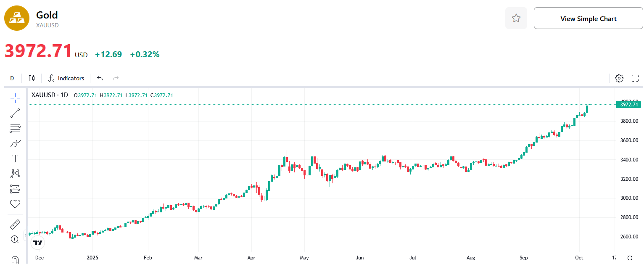Toggle fullscreen mode for the chart
This screenshot has height=267, width=644.
pos(635,78)
